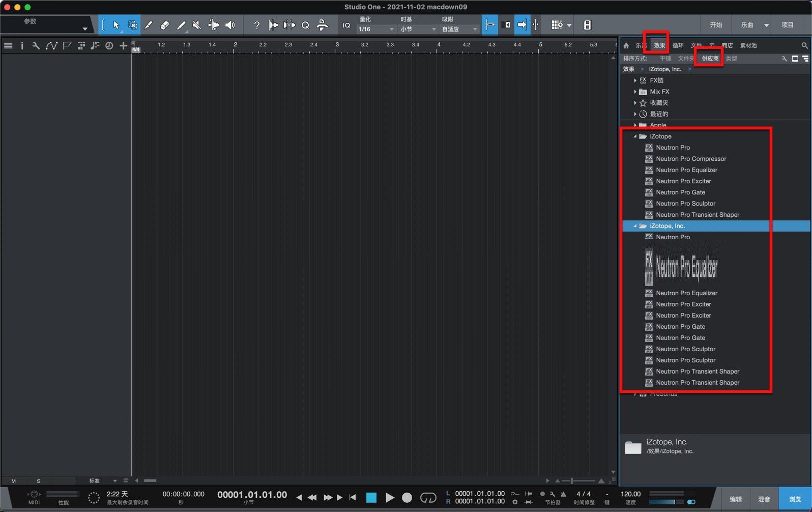The height and width of the screenshot is (512, 812).
Task: Select the Listen speaker tool
Action: click(x=230, y=25)
